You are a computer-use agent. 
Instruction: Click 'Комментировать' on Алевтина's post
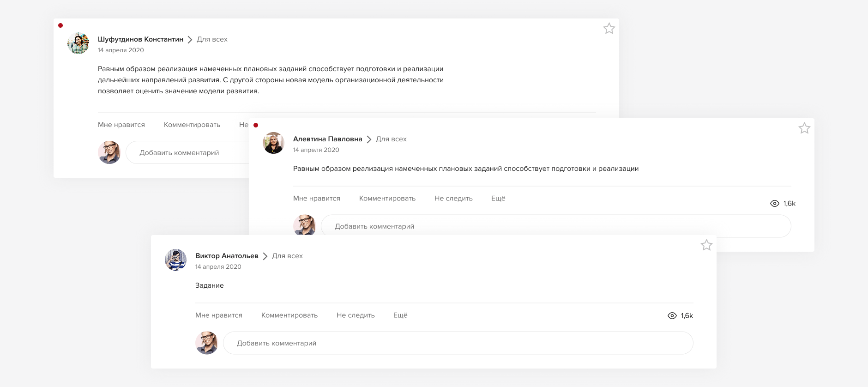click(x=387, y=199)
